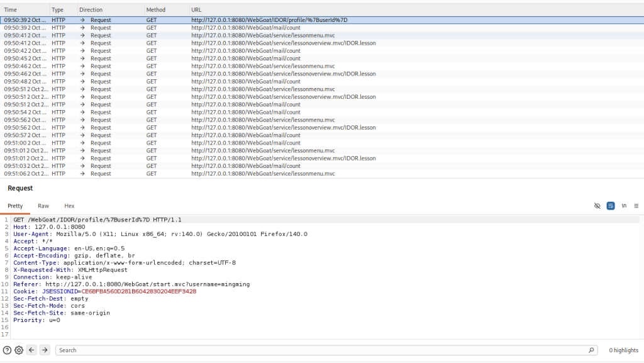Click the User-Agent header line
This screenshot has height=363, width=644.
(x=160, y=234)
